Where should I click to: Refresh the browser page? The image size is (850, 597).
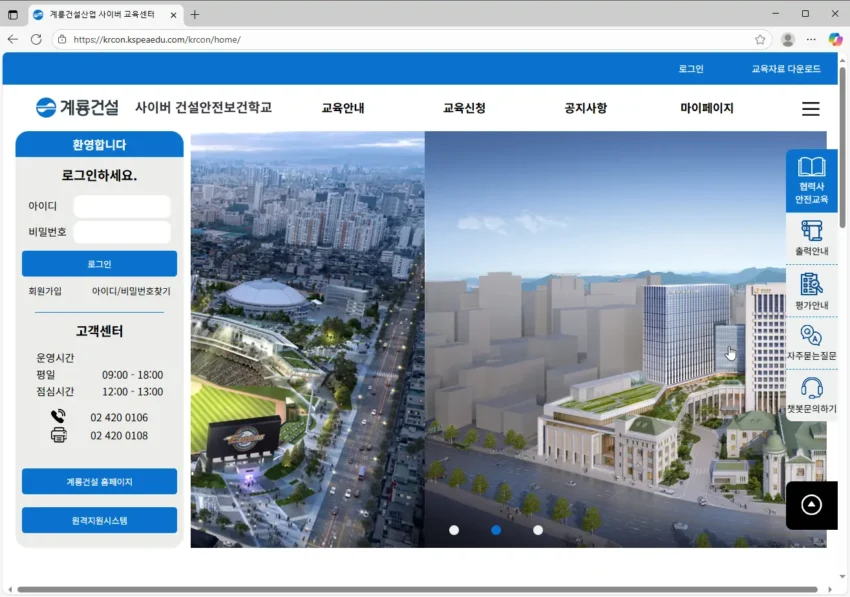[x=36, y=40]
